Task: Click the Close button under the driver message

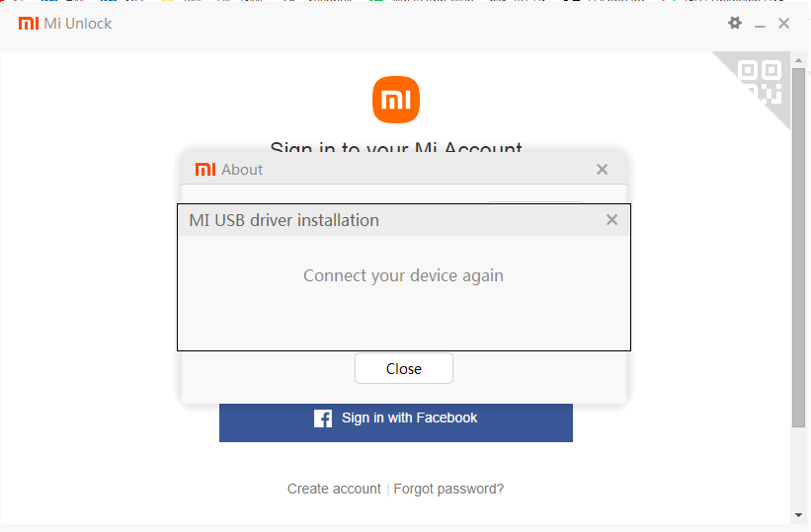Action: click(x=404, y=368)
